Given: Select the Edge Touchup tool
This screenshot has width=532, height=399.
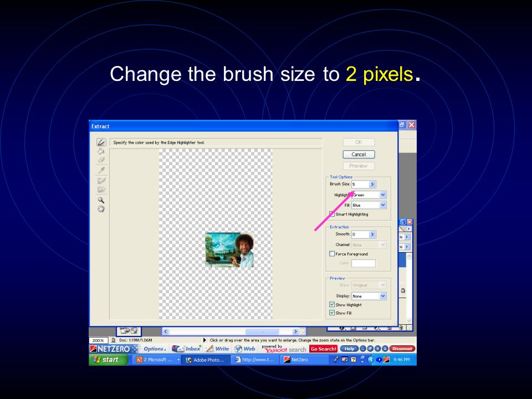Looking at the screenshot, I should pos(101,190).
